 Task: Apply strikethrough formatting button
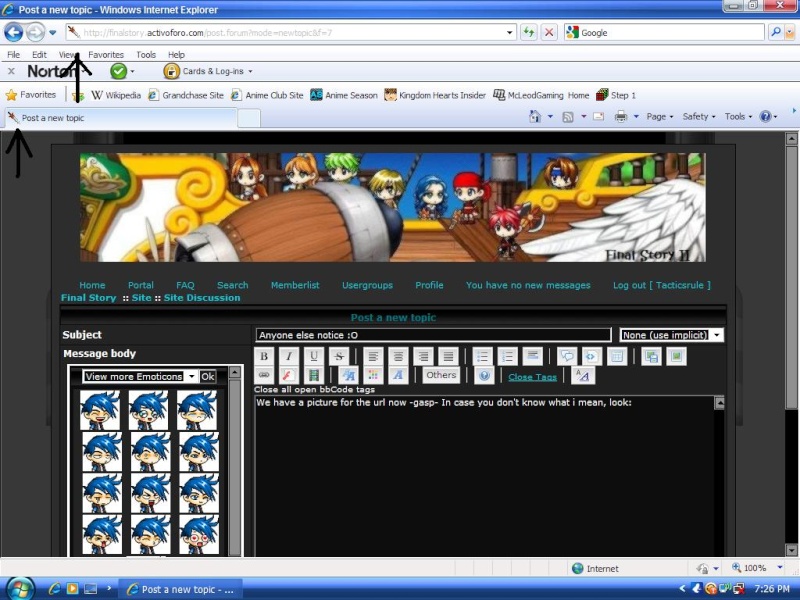pyautogui.click(x=339, y=356)
